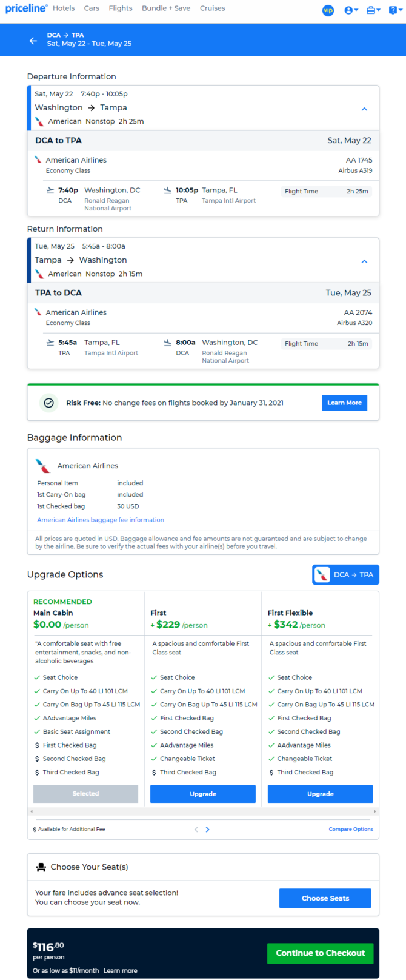Select the DCA → TPA upgrade tab

(345, 574)
